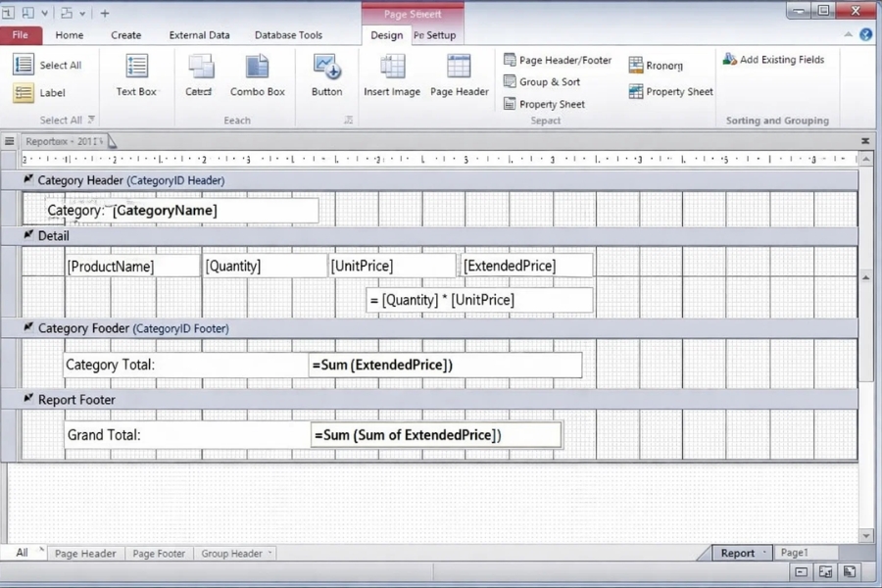Click the Page Header ribbon icon
The height and width of the screenshot is (588, 882).
459,75
